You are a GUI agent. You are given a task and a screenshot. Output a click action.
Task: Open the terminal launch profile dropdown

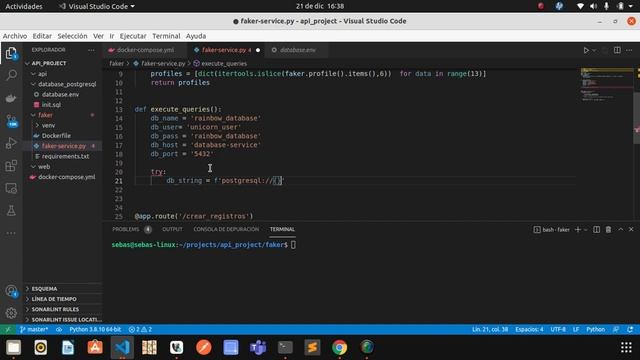coord(586,229)
